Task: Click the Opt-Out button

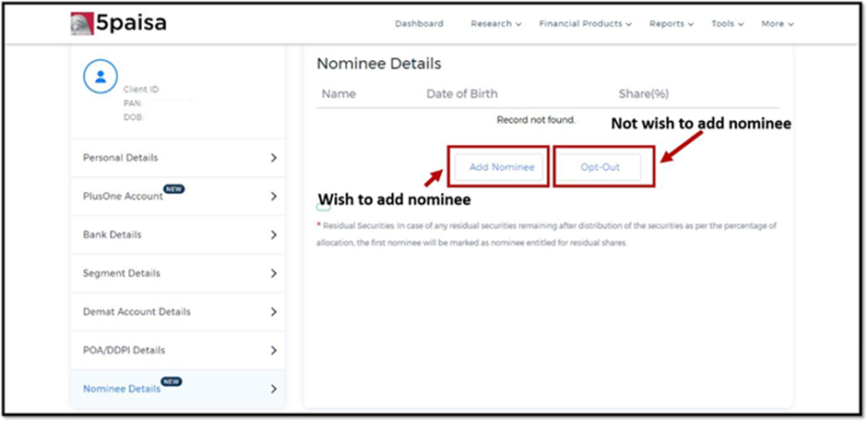Action: pyautogui.click(x=600, y=167)
